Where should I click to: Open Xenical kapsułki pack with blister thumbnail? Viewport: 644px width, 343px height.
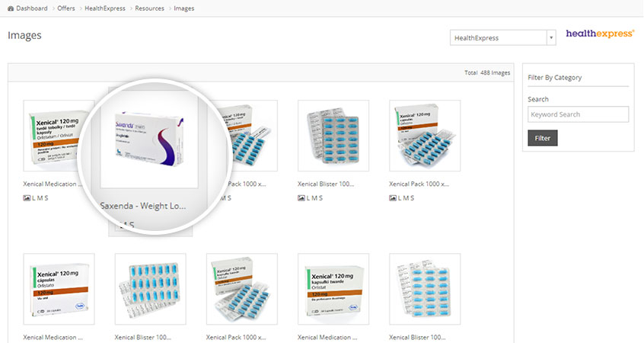tap(242, 289)
